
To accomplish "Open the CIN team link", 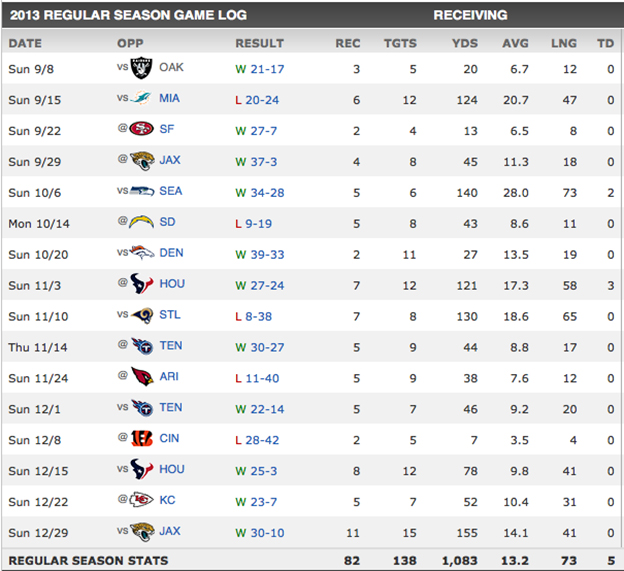I will [x=169, y=438].
